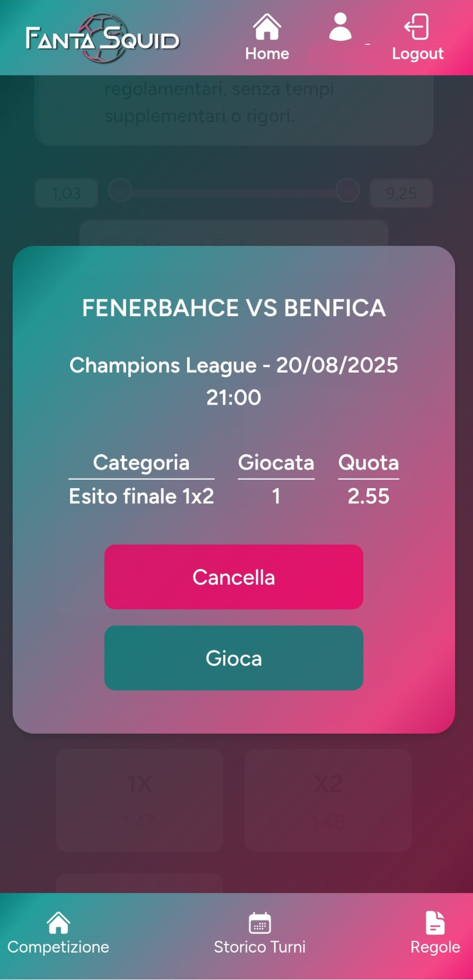The width and height of the screenshot is (473, 980).
Task: Select the minimum odds field 1,03
Action: tap(66, 194)
